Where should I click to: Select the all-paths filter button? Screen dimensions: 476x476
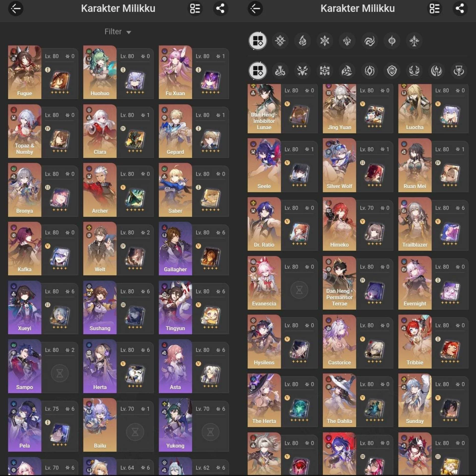tap(258, 71)
